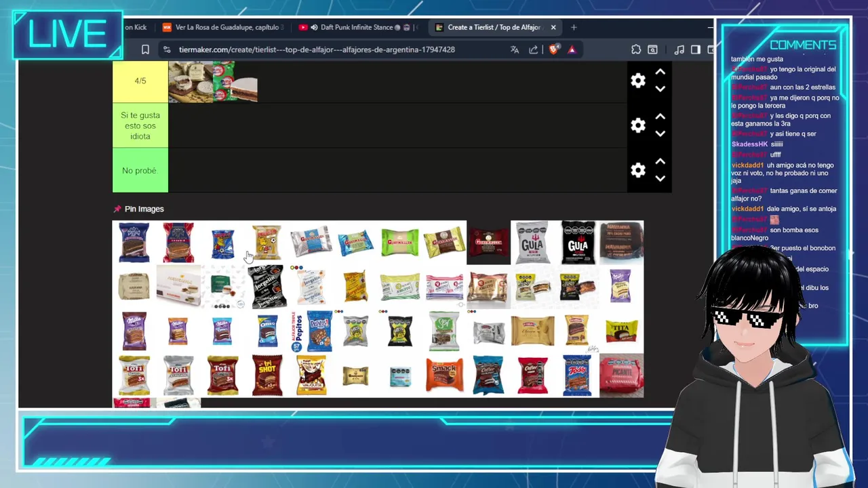This screenshot has height=488, width=868.
Task: Click the bookmark icon in address bar
Action: [x=145, y=49]
